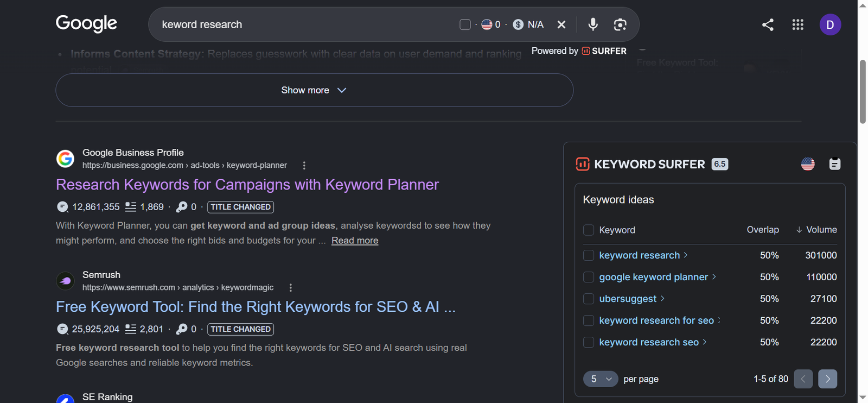Screen dimensions: 868x403
Task: Click the Google logo
Action: [x=86, y=23]
